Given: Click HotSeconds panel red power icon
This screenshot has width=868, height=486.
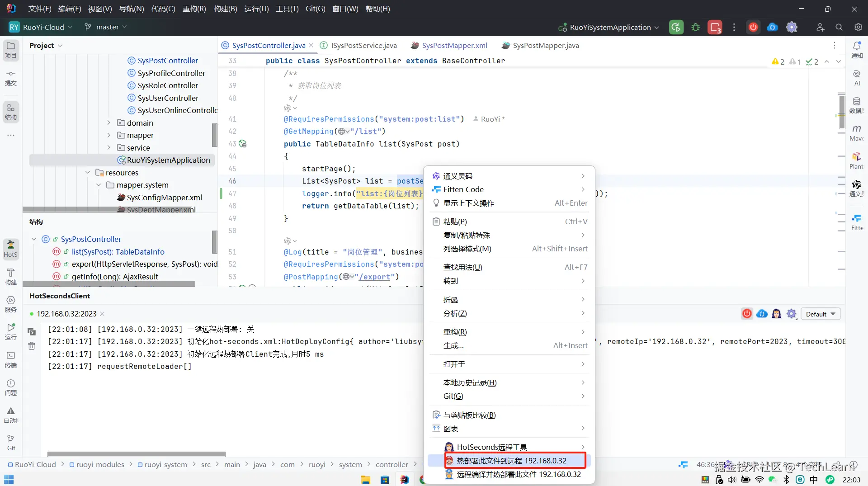Looking at the screenshot, I should [747, 314].
